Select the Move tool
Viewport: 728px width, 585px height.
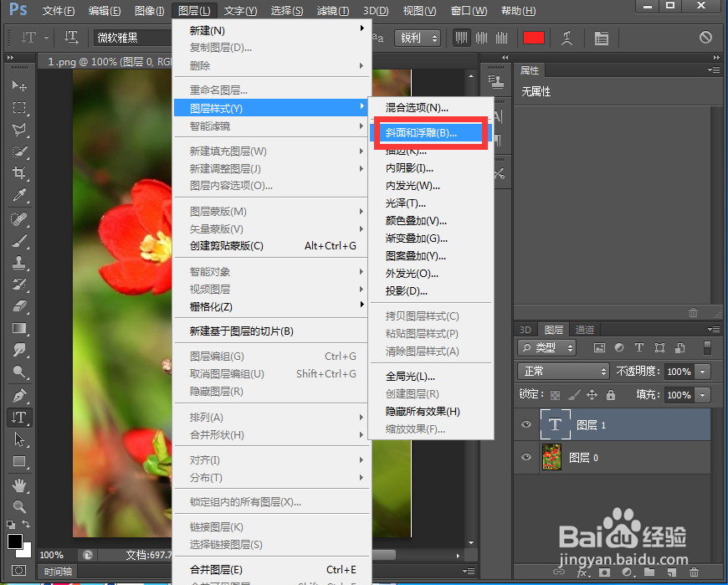19,85
